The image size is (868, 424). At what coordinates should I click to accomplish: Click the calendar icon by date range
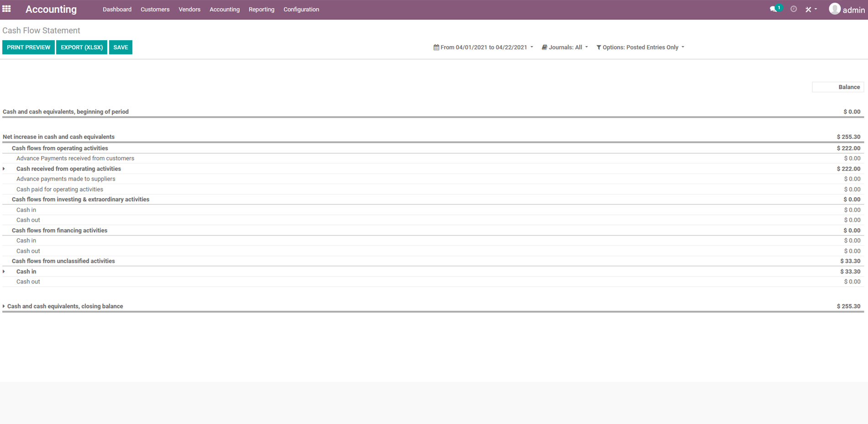436,47
